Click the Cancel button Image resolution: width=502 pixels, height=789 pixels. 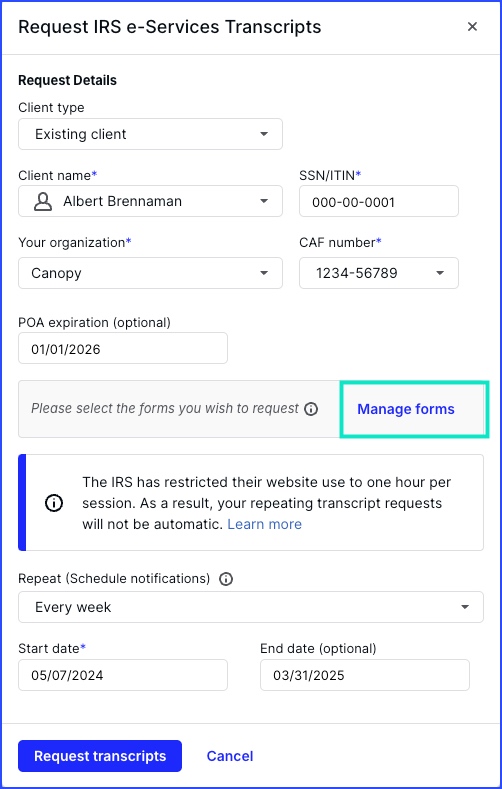230,756
